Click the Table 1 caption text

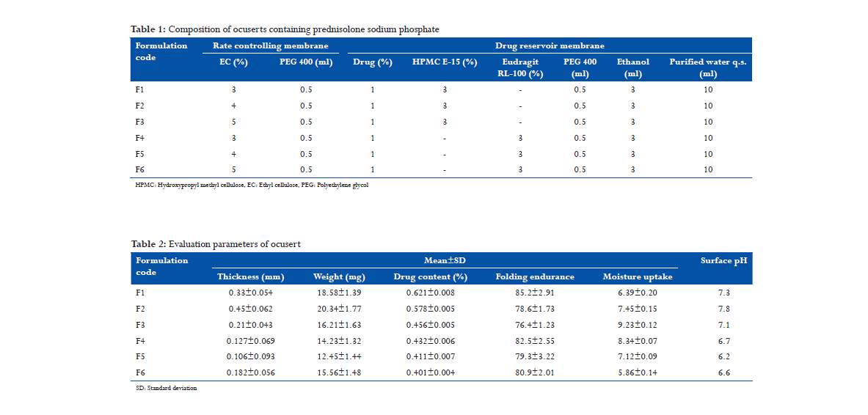pyautogui.click(x=285, y=29)
